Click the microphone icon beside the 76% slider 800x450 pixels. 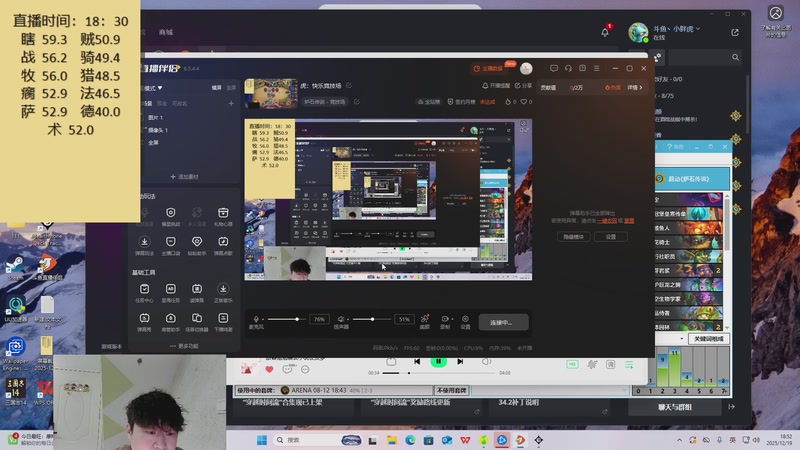pyautogui.click(x=256, y=319)
